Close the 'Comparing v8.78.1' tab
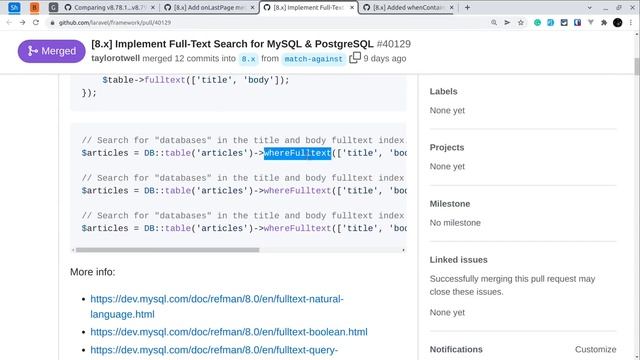The width and height of the screenshot is (640, 360). coord(153,7)
